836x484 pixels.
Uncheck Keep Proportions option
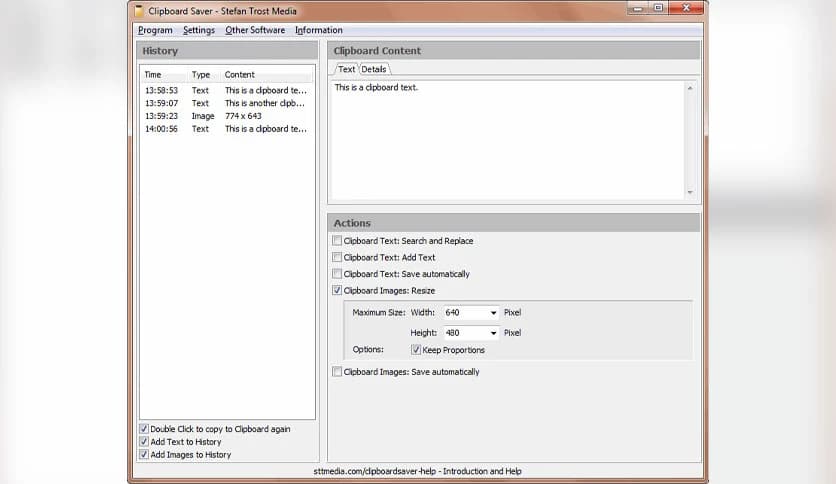point(416,350)
